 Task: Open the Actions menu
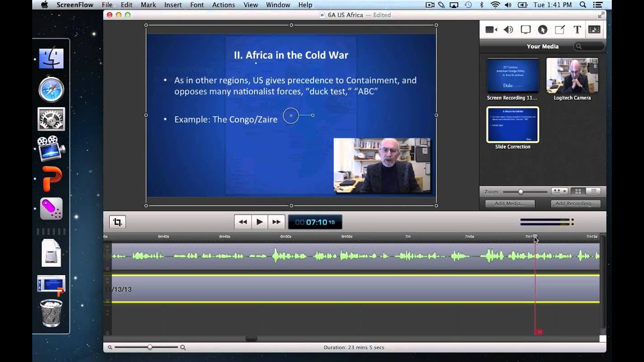[x=223, y=5]
